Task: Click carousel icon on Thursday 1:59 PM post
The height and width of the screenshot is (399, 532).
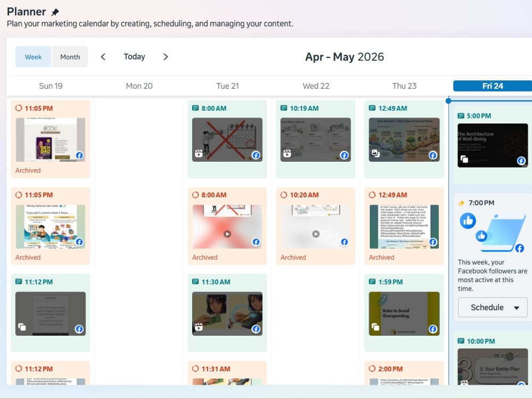Action: (376, 327)
